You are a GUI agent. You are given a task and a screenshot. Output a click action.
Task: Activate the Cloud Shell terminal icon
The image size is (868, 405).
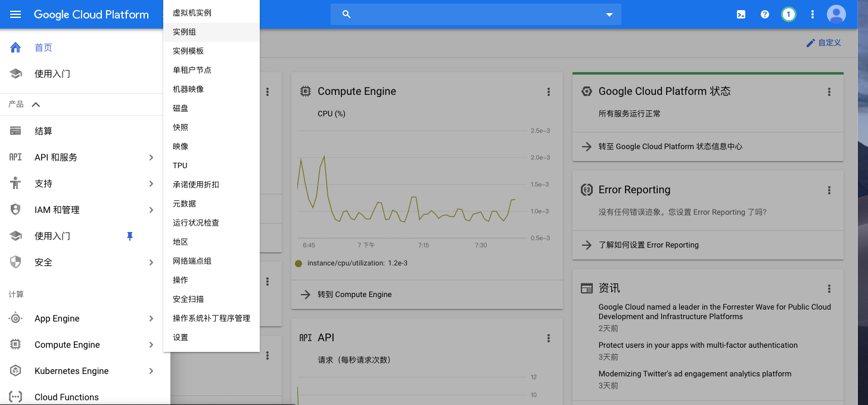tap(741, 14)
